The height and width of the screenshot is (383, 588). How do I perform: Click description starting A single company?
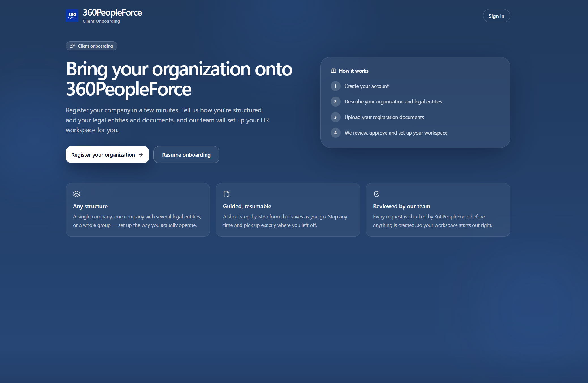click(x=137, y=221)
